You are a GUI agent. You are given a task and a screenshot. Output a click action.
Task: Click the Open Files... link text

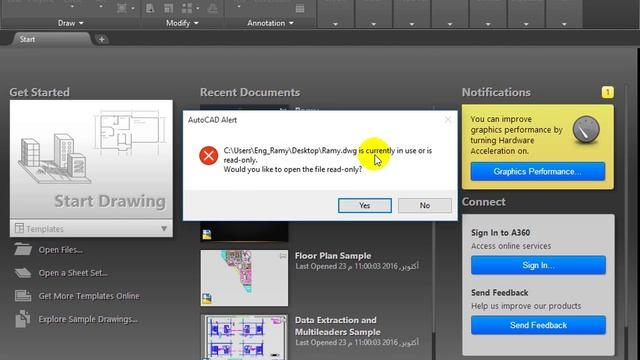coord(61,250)
